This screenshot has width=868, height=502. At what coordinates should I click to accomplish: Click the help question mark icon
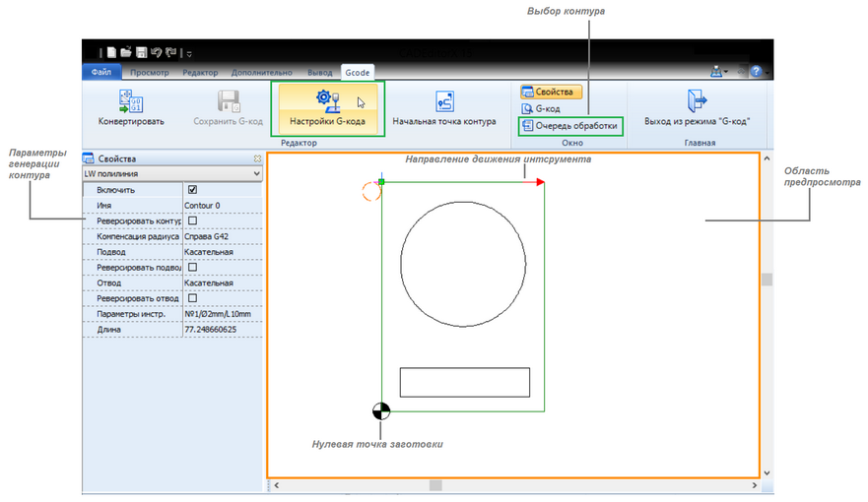point(756,72)
